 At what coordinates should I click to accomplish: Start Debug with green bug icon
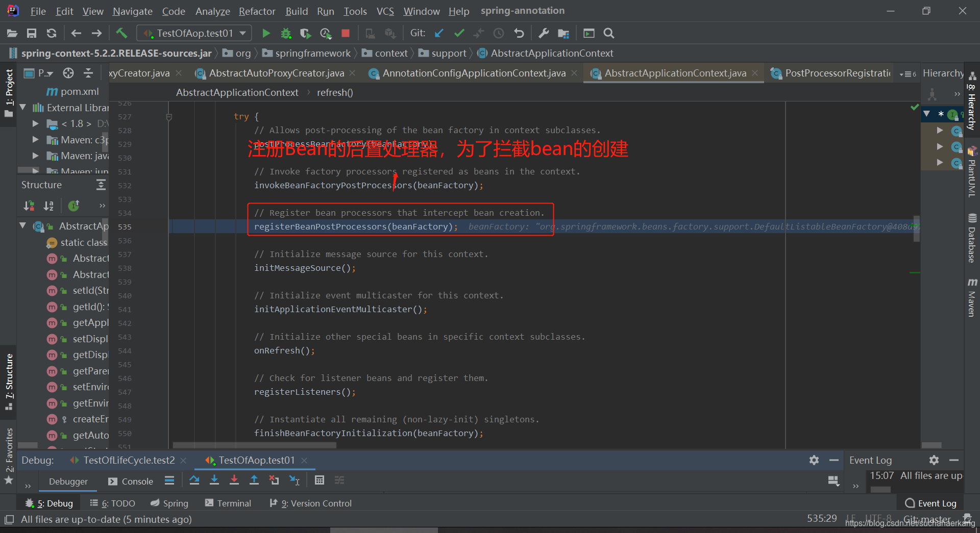(x=286, y=33)
